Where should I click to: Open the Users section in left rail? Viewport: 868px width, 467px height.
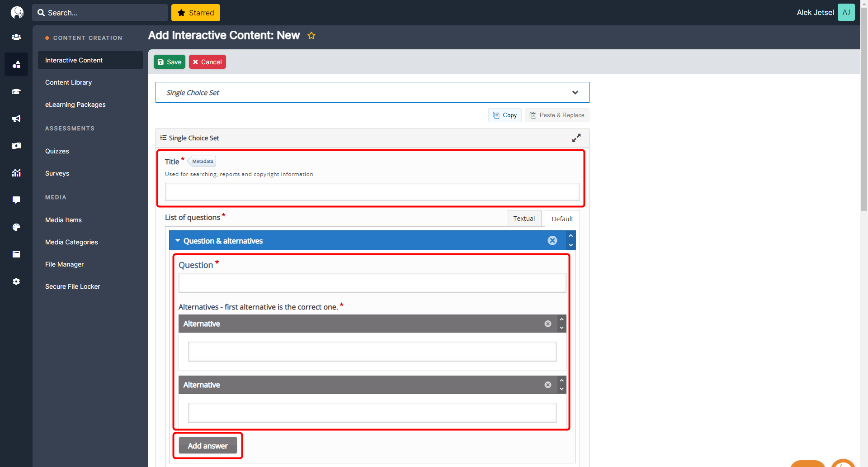pos(16,37)
